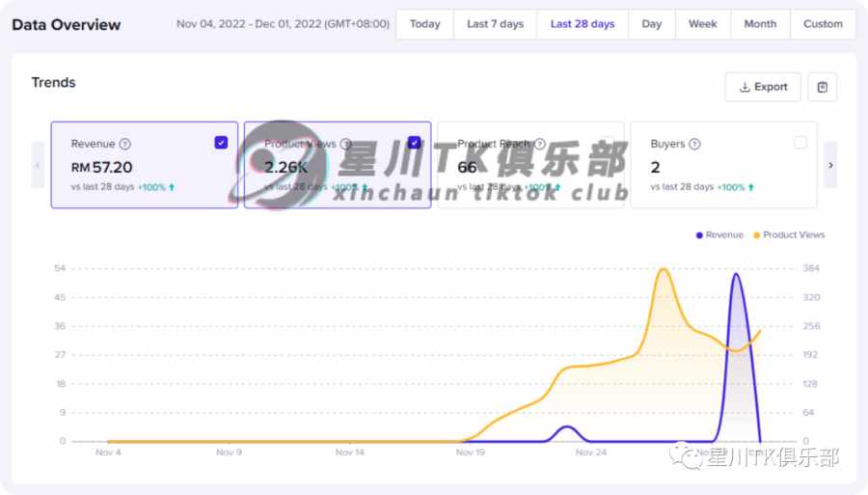Show Buyers help info icon
The image size is (868, 495).
694,144
